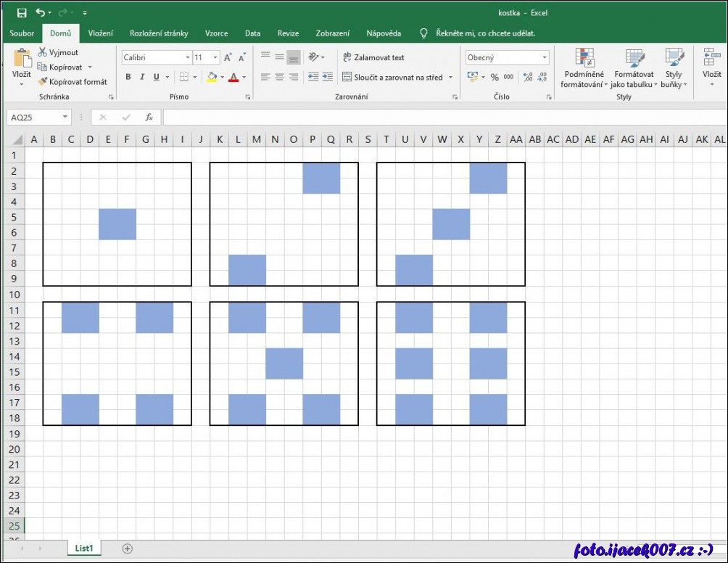Click the insert function fx icon
The width and height of the screenshot is (728, 563).
149,117
